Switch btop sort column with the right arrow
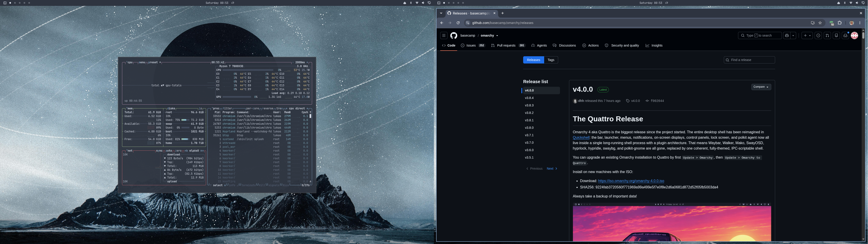Image resolution: width=868 pixels, height=244 pixels. coord(307,108)
